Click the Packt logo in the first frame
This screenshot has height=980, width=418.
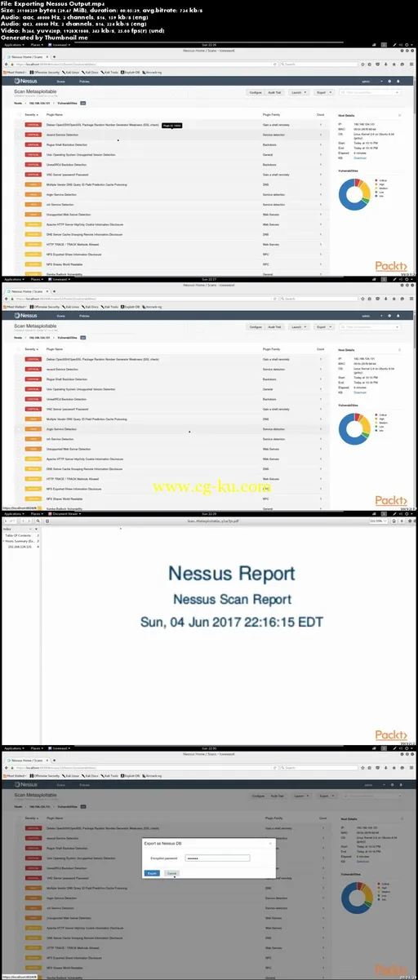390,265
